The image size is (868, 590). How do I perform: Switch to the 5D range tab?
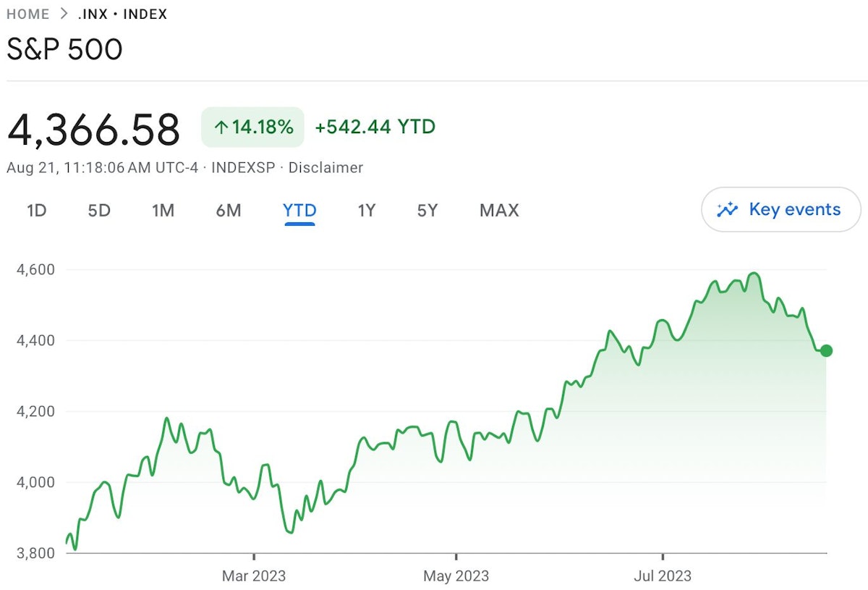click(x=99, y=211)
